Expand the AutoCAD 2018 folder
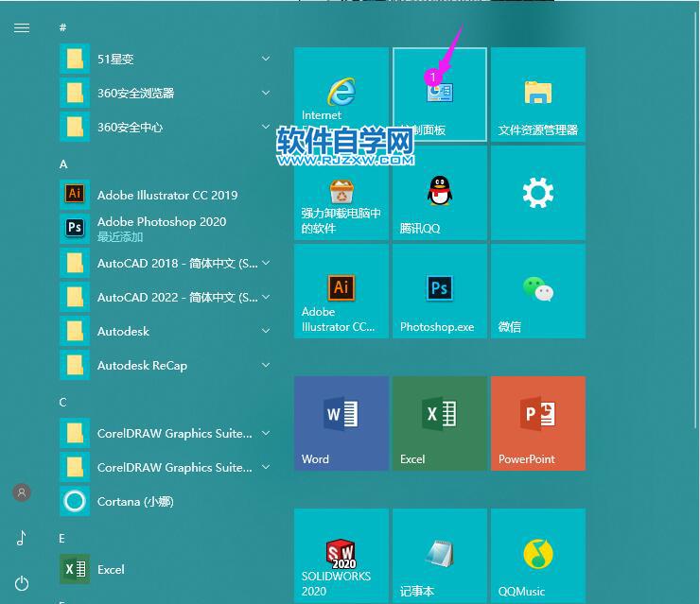This screenshot has height=604, width=700. coord(266,263)
